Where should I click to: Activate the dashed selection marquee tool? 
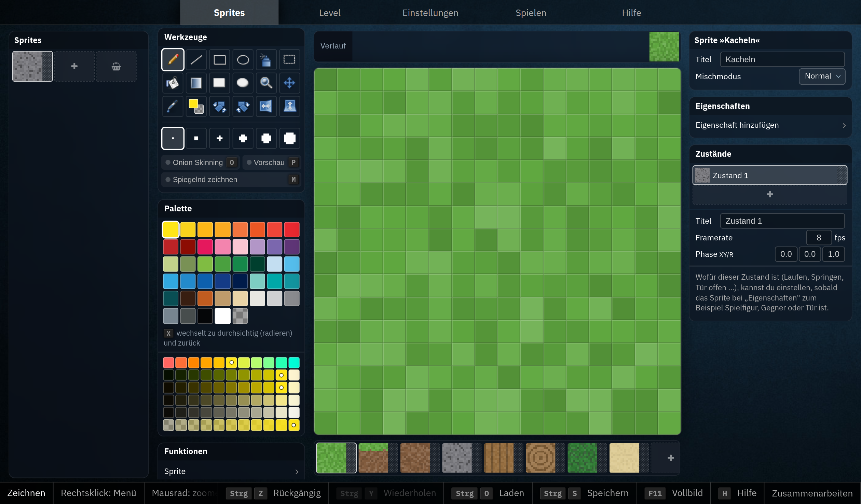tap(289, 60)
